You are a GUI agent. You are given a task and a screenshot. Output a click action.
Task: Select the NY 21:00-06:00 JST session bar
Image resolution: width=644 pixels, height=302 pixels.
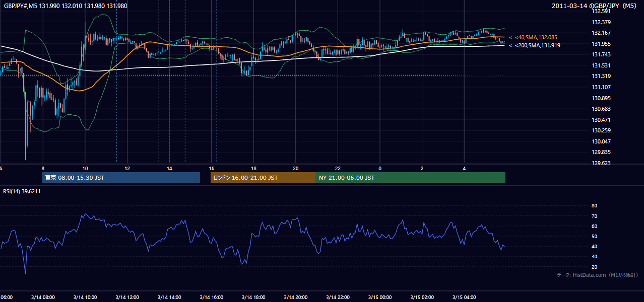(411, 178)
